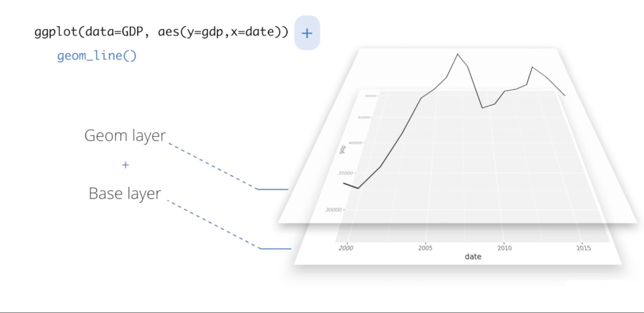This screenshot has height=313, width=644.
Task: Click the 2015 x-axis tick label
Action: 584,248
